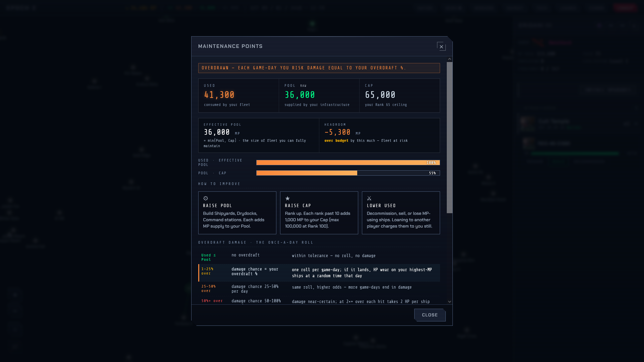Click 'no overdraft' table cell
The width and height of the screenshot is (644, 362).
click(x=246, y=255)
